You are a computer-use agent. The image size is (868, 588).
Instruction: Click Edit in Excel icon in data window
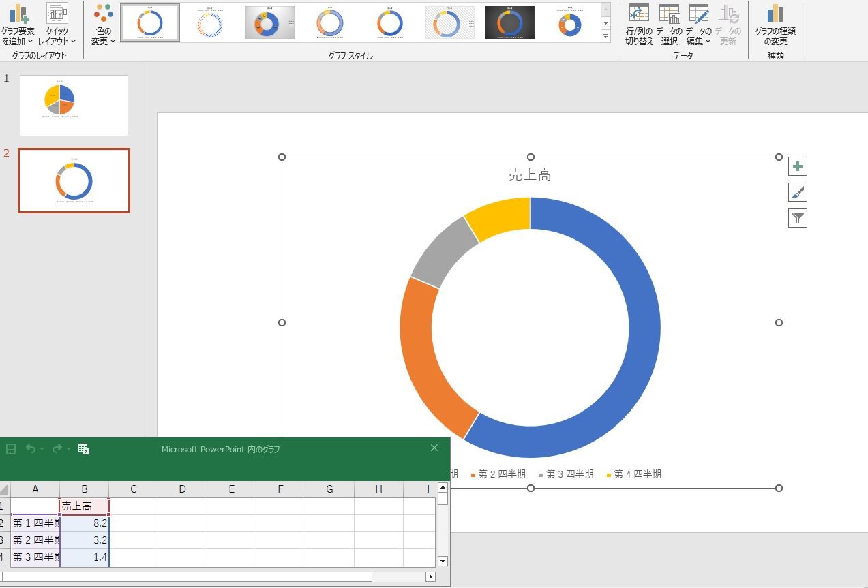point(84,448)
